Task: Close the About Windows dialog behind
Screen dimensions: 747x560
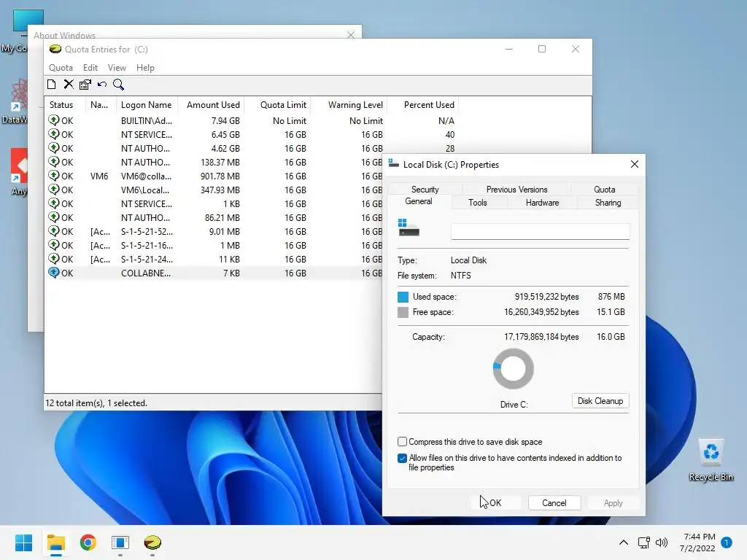Action: pyautogui.click(x=351, y=35)
